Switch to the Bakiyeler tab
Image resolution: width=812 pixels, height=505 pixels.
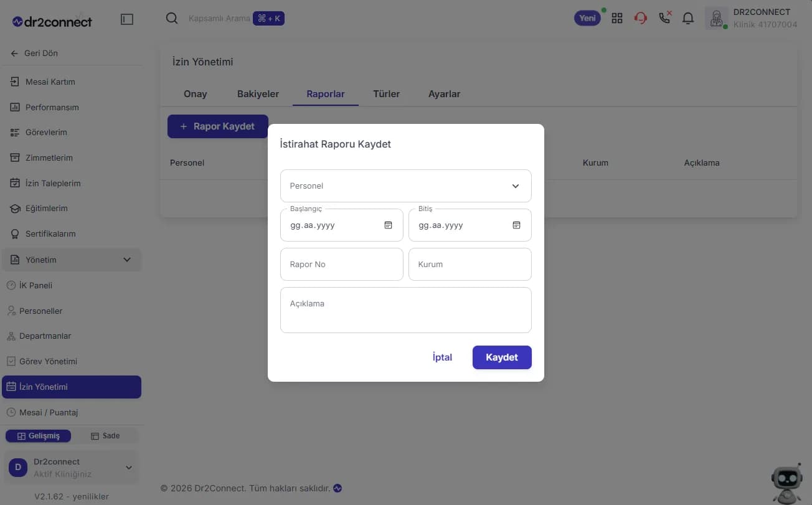pos(258,94)
